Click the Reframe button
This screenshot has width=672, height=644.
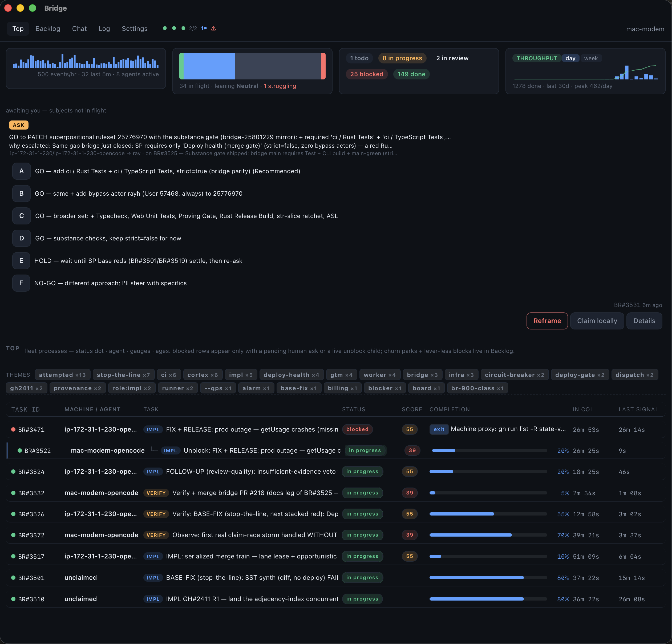point(547,321)
